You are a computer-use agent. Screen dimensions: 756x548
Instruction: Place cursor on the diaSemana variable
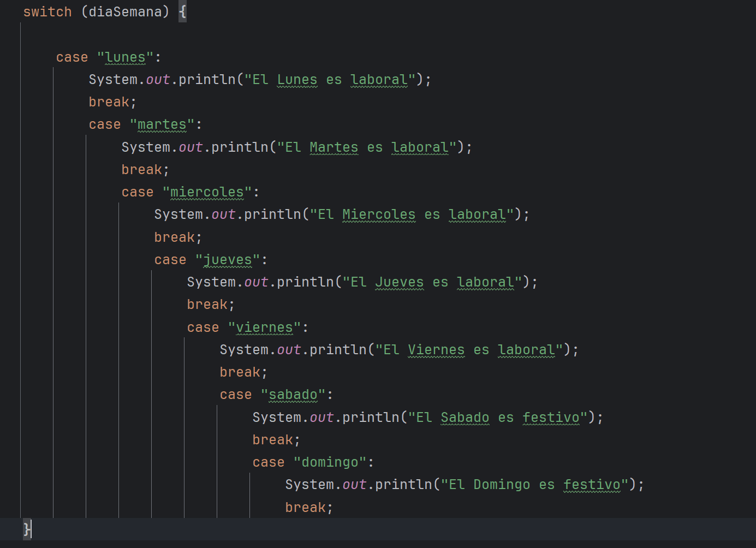pos(126,12)
